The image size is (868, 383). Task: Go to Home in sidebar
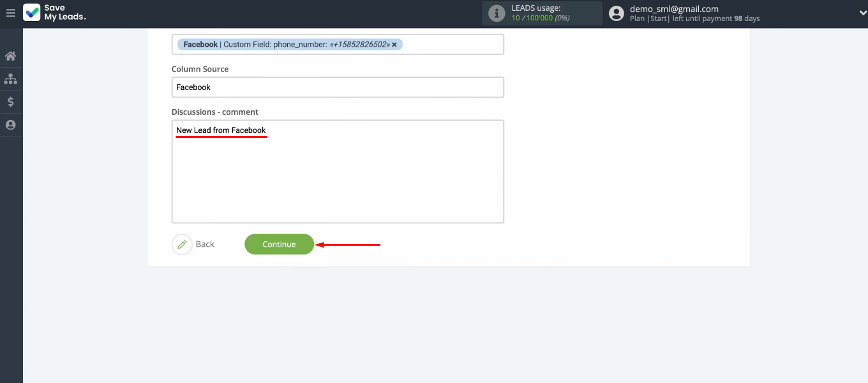coord(10,56)
